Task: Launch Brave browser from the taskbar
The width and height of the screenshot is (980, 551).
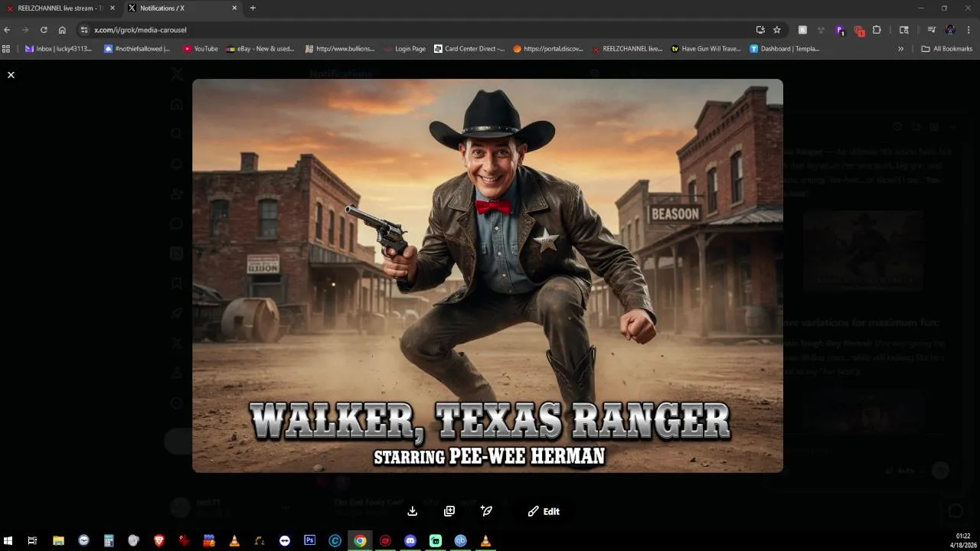Action: [x=158, y=540]
